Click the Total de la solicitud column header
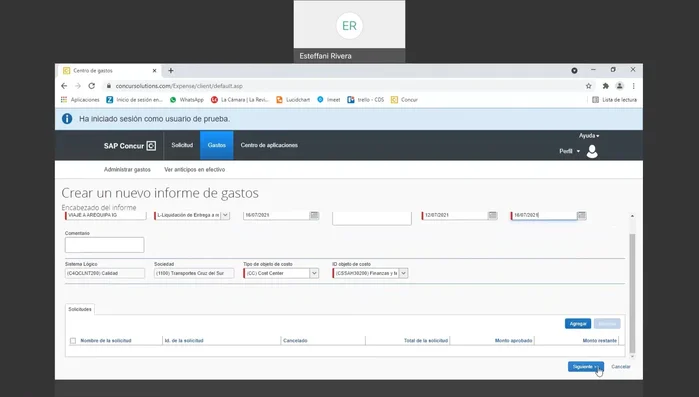Image resolution: width=699 pixels, height=397 pixels. (x=426, y=341)
